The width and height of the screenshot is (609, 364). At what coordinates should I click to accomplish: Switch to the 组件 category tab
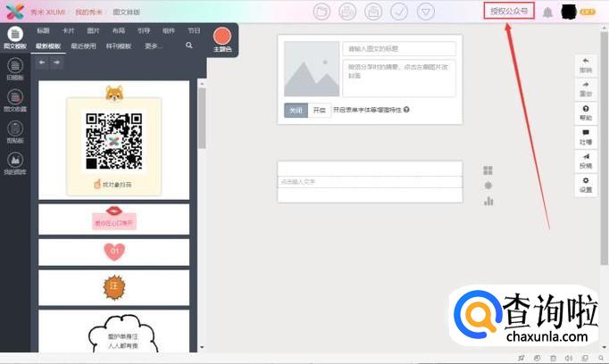coord(169,30)
